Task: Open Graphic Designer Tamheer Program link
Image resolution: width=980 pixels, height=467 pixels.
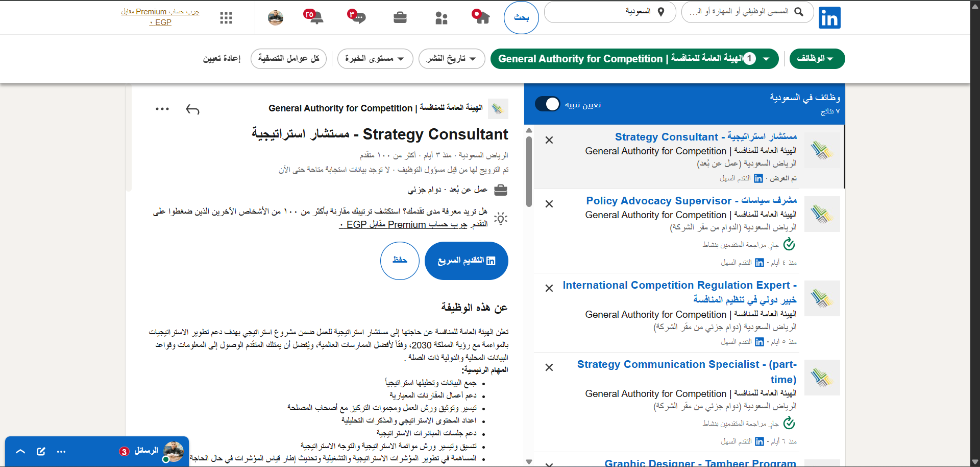Action: tap(700, 462)
